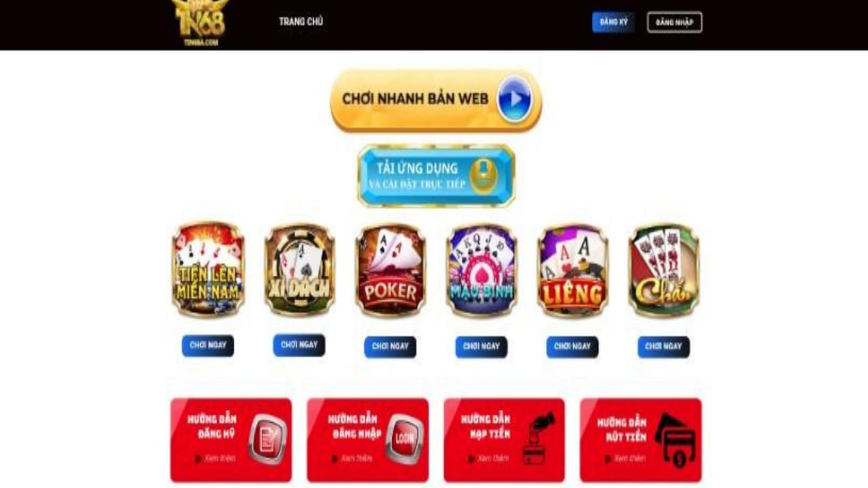
Task: Launch the Poker game icon
Action: pyautogui.click(x=390, y=270)
